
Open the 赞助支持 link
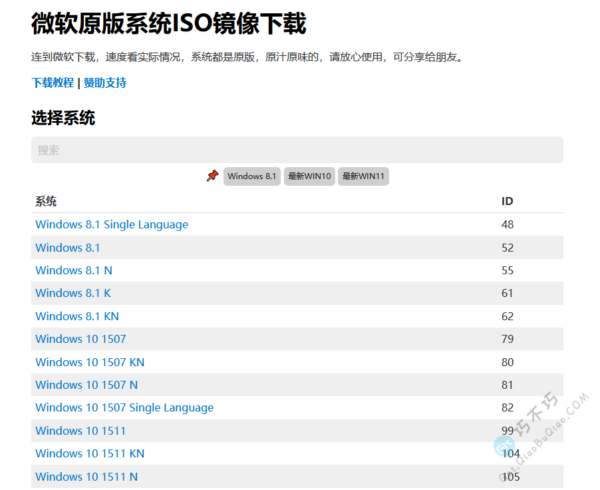[x=105, y=83]
